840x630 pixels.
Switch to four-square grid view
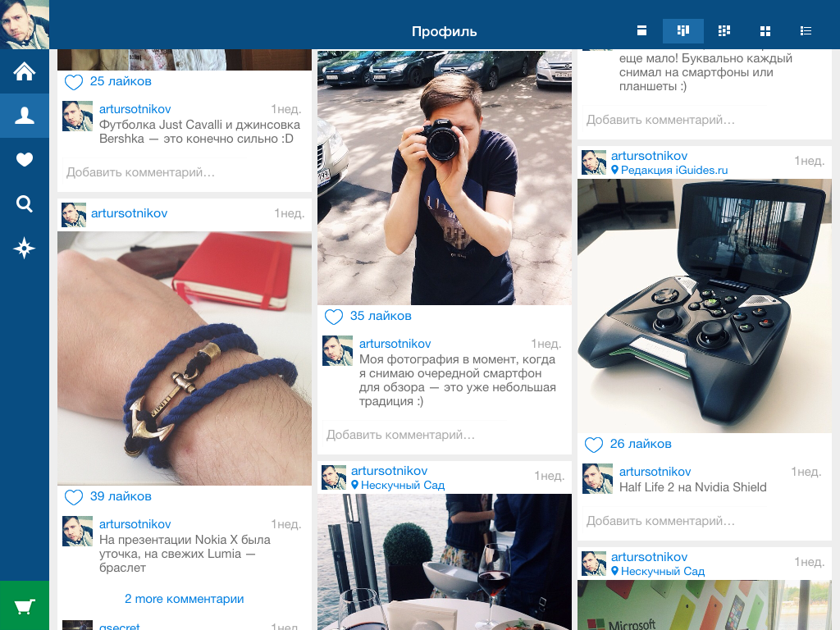click(x=765, y=31)
